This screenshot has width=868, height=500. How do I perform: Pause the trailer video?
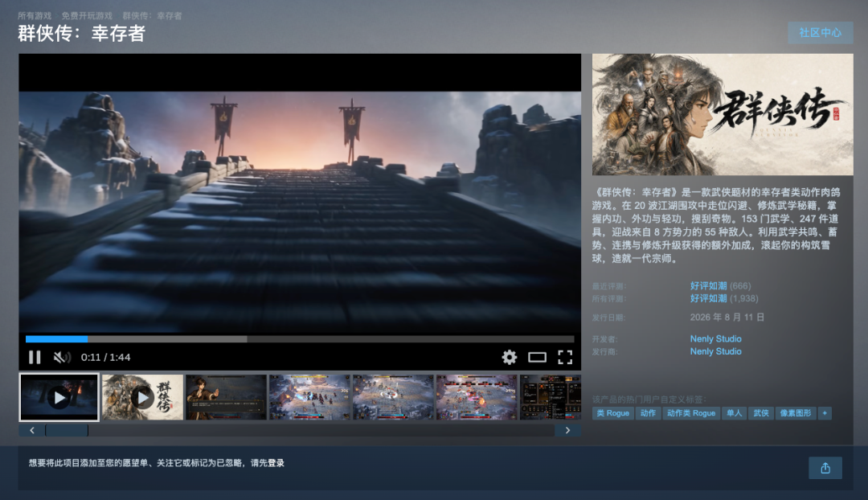click(x=35, y=357)
